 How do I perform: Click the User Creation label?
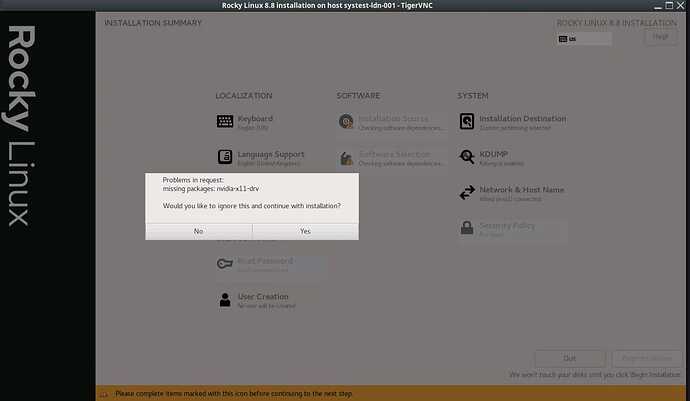[x=263, y=297]
